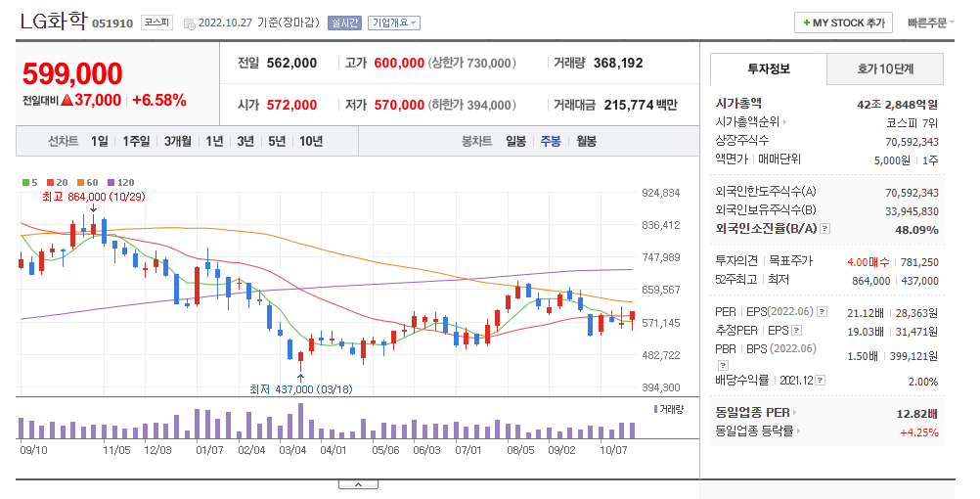Click the red 20-day moving average swatch
980x499 pixels.
pyautogui.click(x=51, y=183)
